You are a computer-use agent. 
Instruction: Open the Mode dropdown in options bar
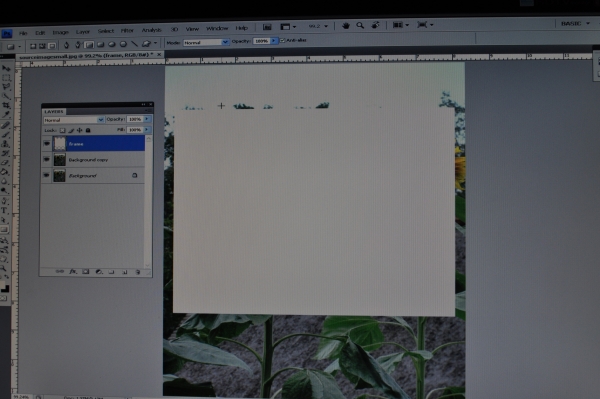[x=206, y=42]
